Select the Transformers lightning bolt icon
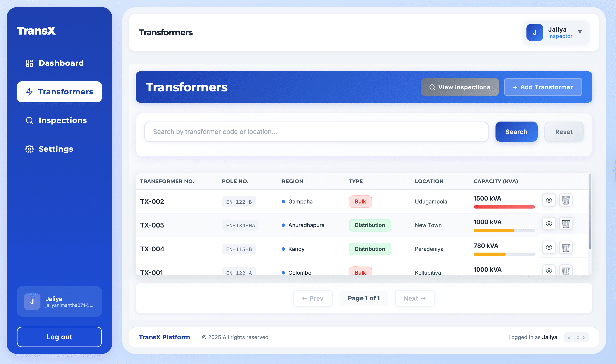The height and width of the screenshot is (364, 616). coord(29,91)
